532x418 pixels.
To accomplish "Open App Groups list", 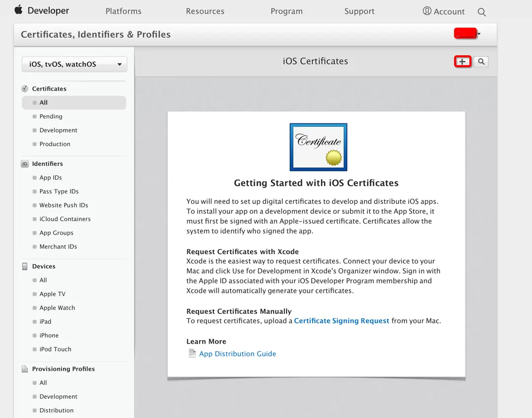I will (x=56, y=233).
